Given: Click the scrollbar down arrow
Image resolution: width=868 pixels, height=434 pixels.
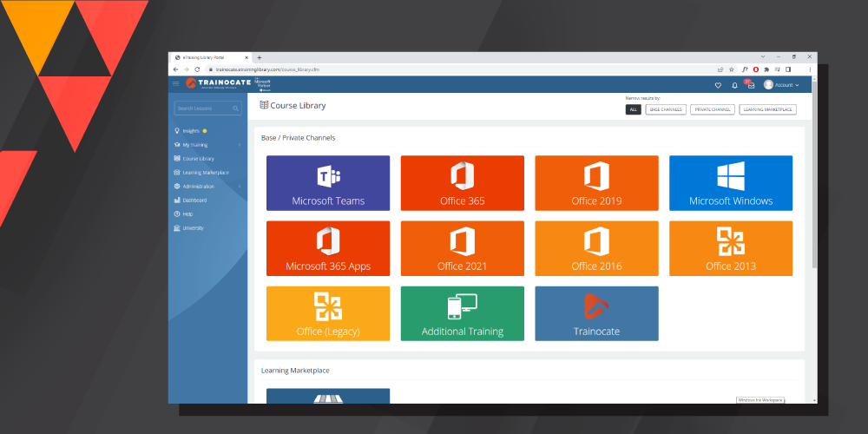Looking at the screenshot, I should point(814,400).
